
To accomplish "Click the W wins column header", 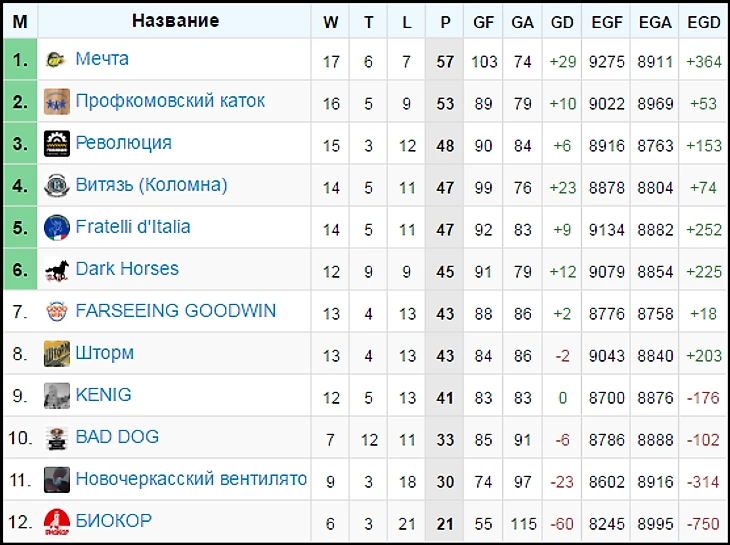I will tap(331, 21).
